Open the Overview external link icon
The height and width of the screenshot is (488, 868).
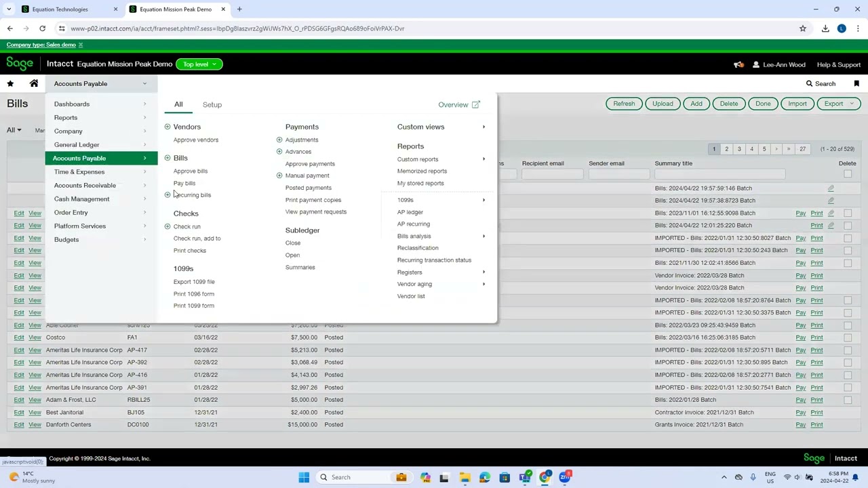point(476,104)
